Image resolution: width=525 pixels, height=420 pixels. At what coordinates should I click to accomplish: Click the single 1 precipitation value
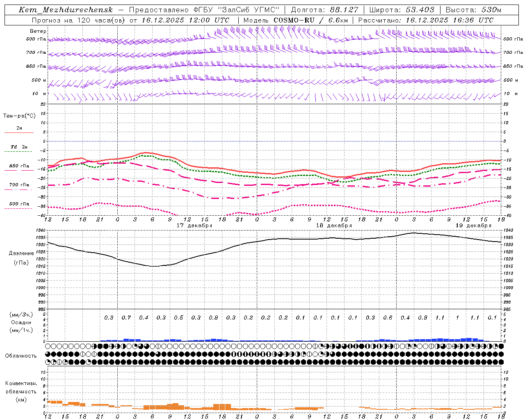click(457, 317)
